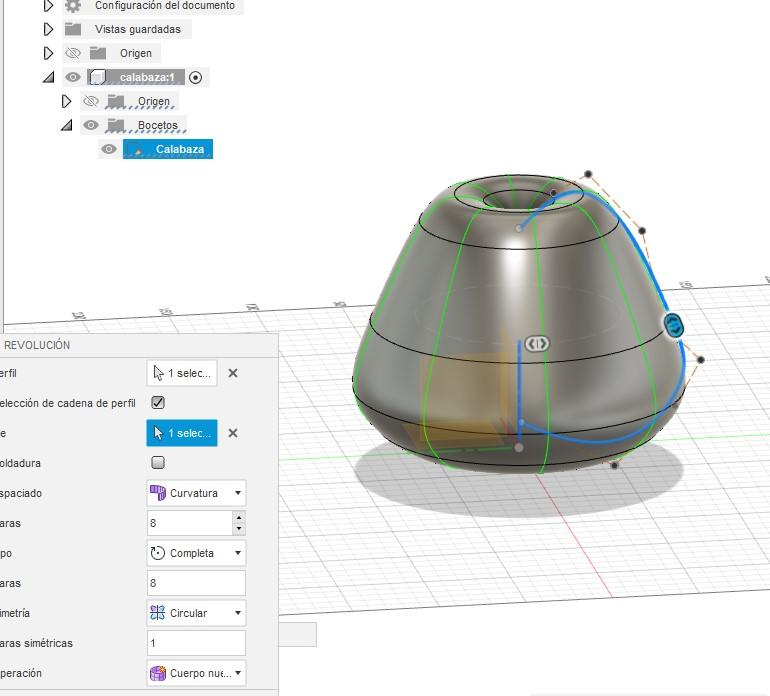Expand Origen folder inside calabaza:1

[66, 101]
